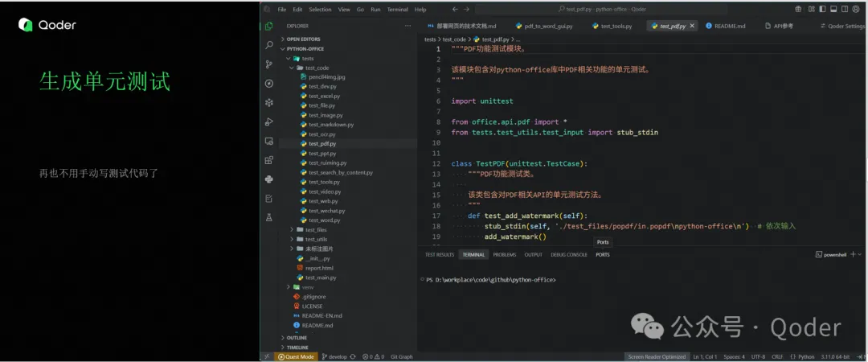Change indentation via Spaces: 4

point(734,356)
